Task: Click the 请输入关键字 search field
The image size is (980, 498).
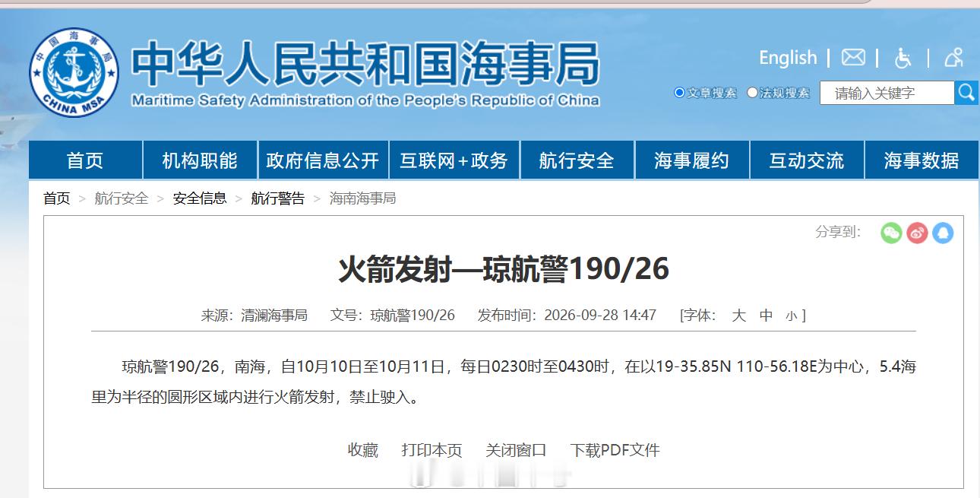Action: (x=887, y=93)
